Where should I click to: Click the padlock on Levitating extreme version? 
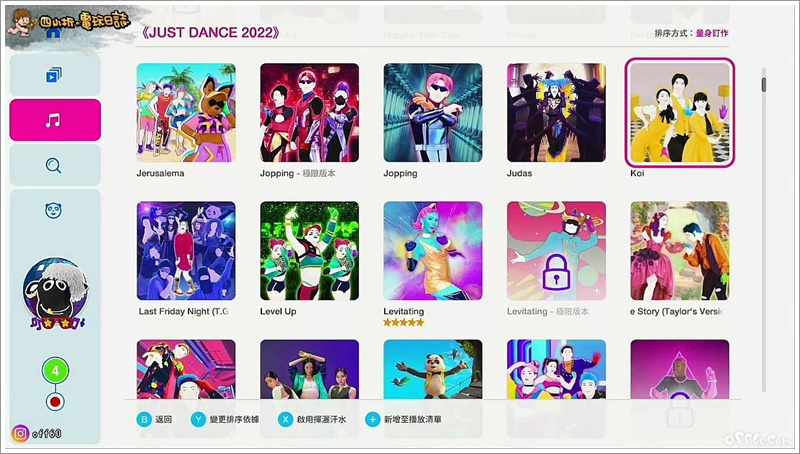point(556,272)
